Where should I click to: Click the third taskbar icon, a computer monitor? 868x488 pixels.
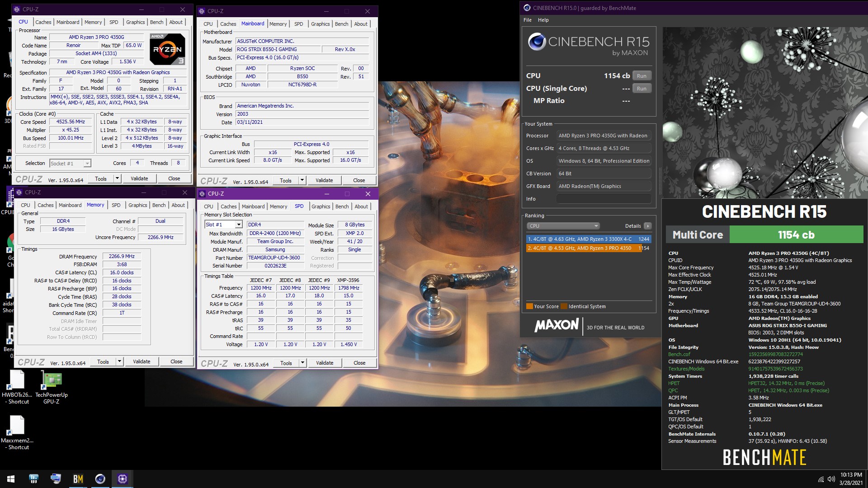coord(56,479)
